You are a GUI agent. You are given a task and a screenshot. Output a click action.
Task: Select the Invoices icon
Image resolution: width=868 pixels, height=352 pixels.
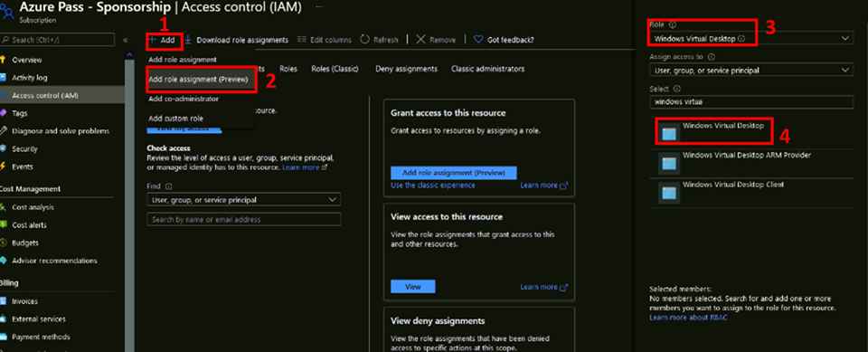click(3, 301)
